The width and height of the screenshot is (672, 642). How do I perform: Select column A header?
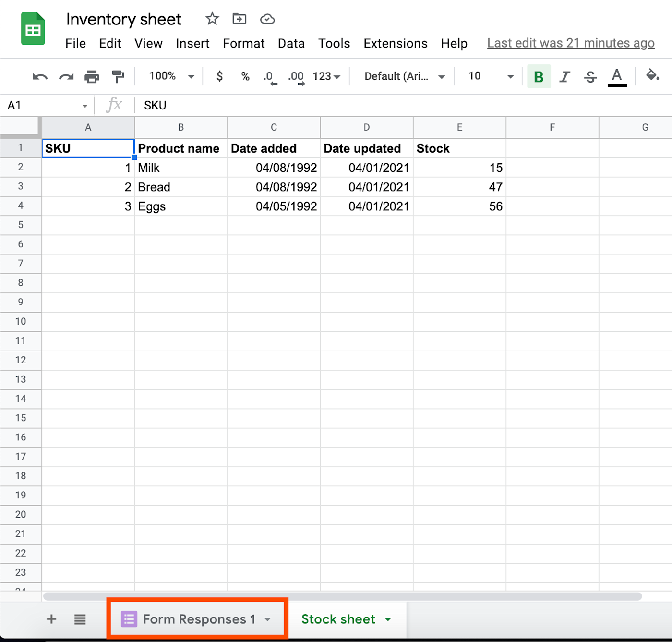tap(88, 127)
